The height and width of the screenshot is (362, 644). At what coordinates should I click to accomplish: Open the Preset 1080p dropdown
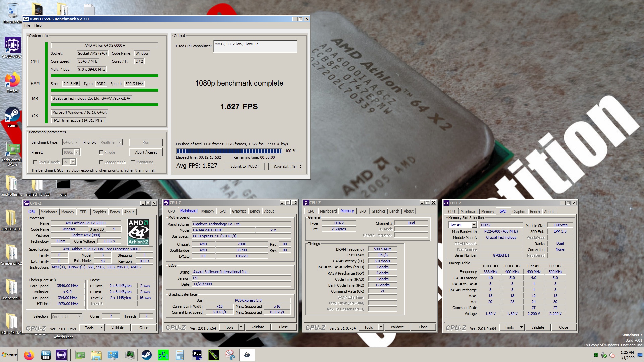click(71, 152)
